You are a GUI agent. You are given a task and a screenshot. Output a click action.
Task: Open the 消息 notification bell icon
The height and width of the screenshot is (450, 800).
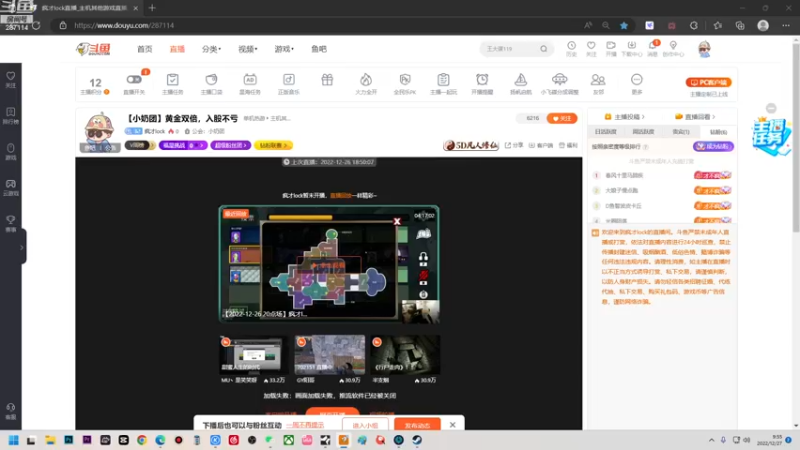click(x=653, y=48)
